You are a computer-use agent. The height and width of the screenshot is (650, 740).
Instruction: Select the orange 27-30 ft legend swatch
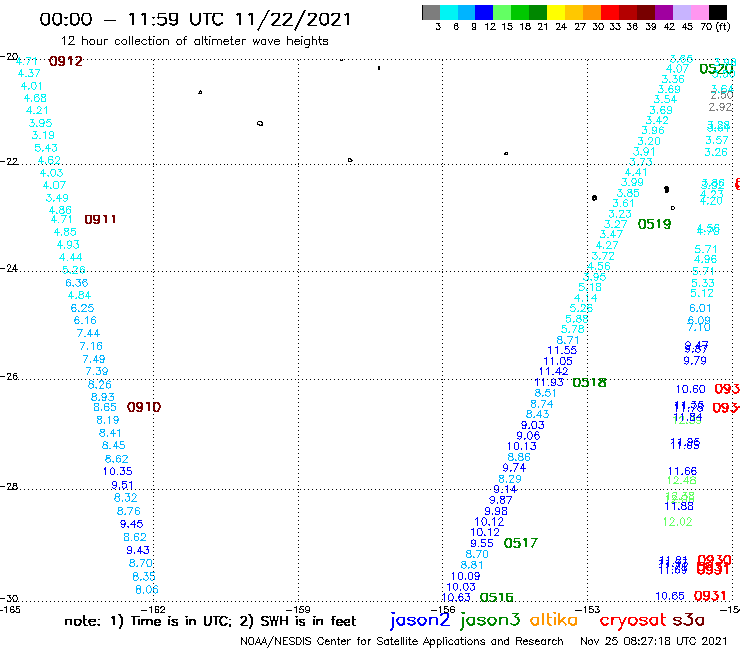click(x=591, y=12)
